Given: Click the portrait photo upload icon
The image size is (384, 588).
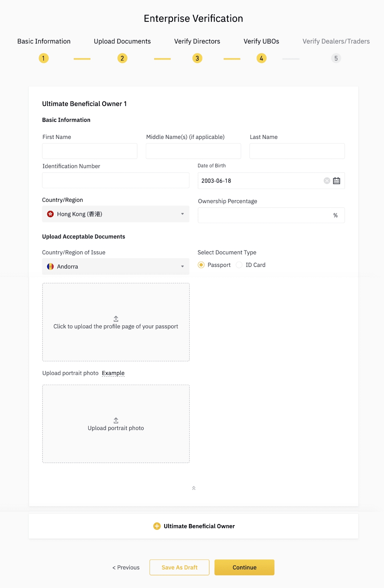Looking at the screenshot, I should (x=116, y=420).
